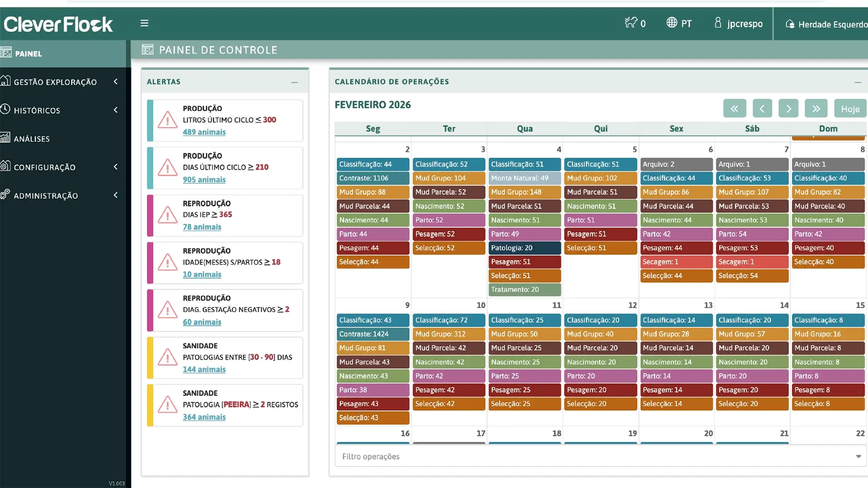Go to next month single arrow

[x=788, y=108]
